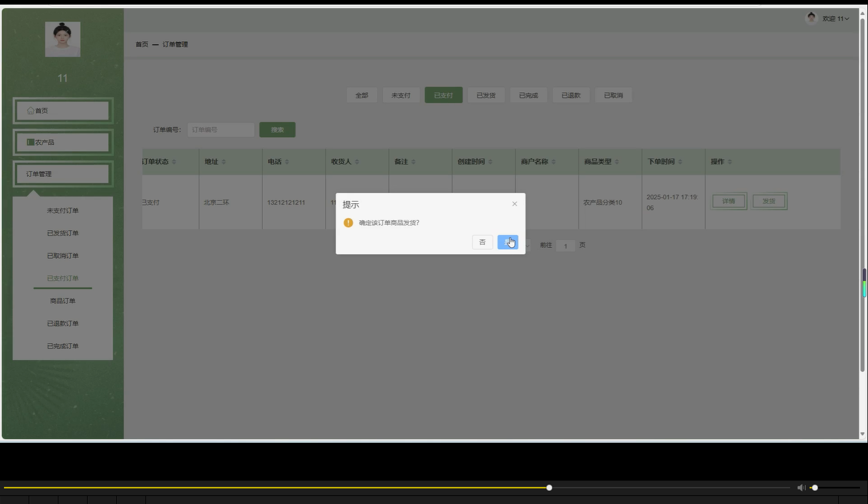Open 已支付订单 in the sidebar submenu
This screenshot has width=868, height=504.
[63, 278]
